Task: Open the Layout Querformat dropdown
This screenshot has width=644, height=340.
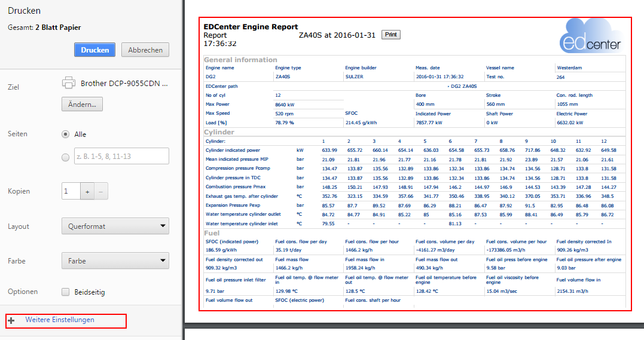Action: (x=115, y=226)
